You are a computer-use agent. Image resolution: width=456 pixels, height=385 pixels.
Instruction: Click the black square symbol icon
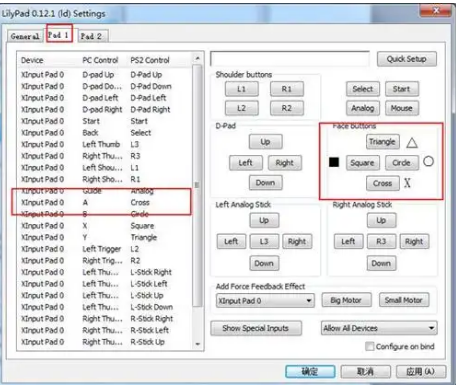(334, 162)
